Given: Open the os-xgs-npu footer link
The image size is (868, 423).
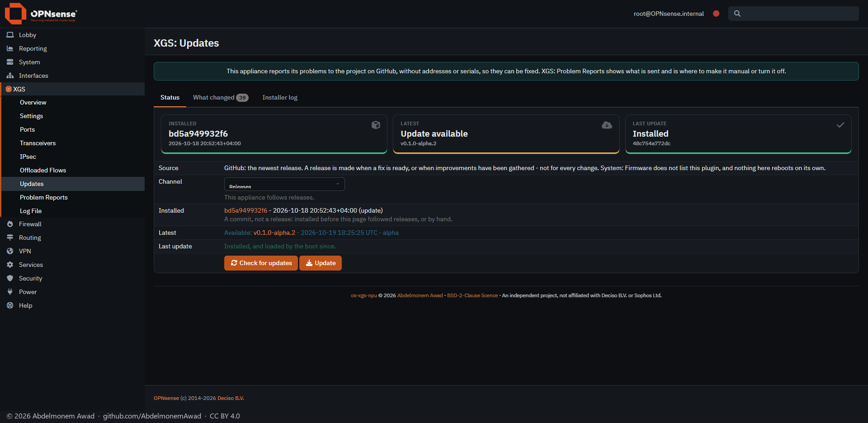Looking at the screenshot, I should (x=364, y=295).
